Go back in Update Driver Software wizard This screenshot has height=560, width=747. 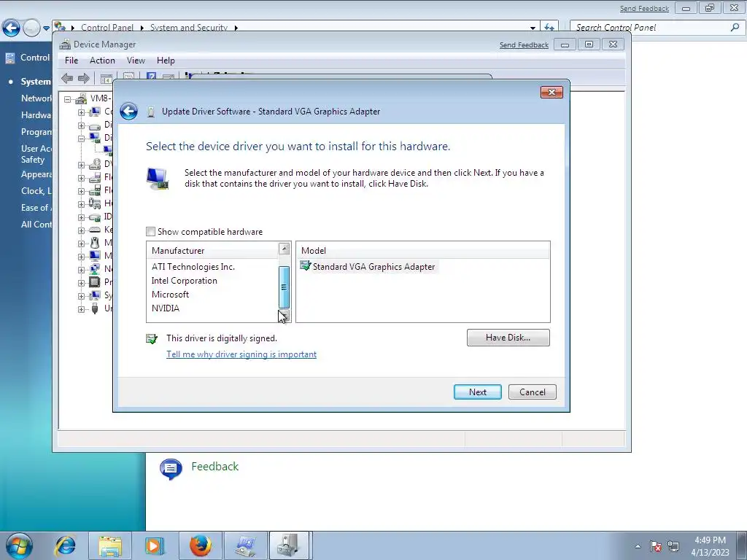128,112
